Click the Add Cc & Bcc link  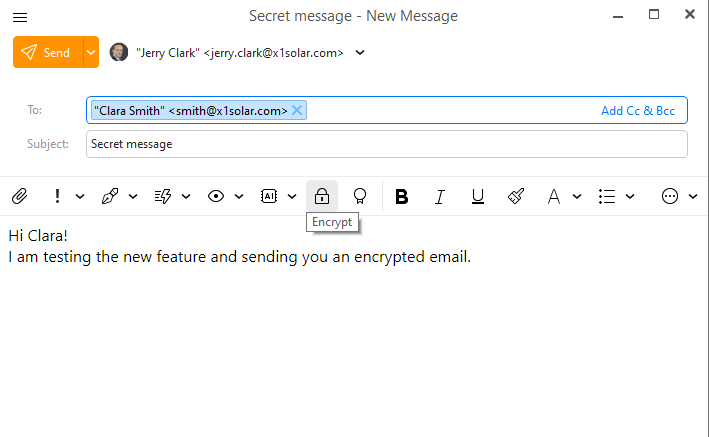(638, 111)
